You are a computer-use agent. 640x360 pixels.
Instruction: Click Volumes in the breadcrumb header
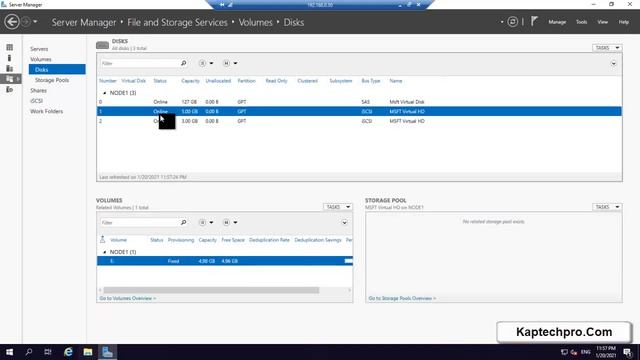tap(256, 22)
